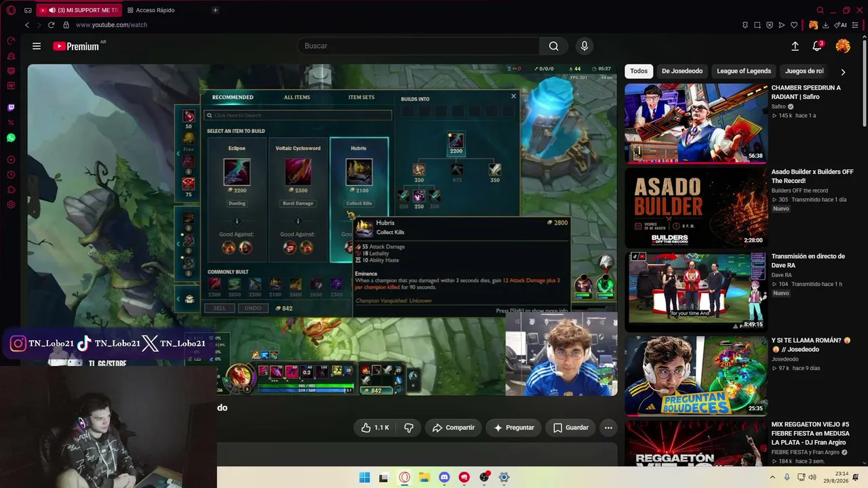Open the Asado Builder x Builders title
Image resolution: width=868 pixels, height=488 pixels.
812,176
